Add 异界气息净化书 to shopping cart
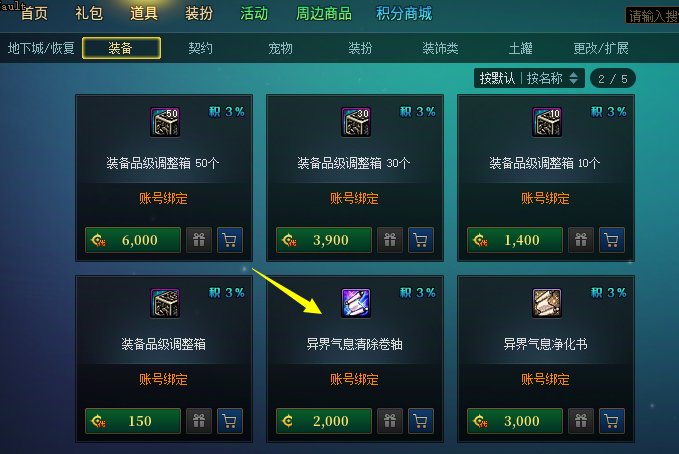Image resolution: width=679 pixels, height=454 pixels. click(611, 421)
